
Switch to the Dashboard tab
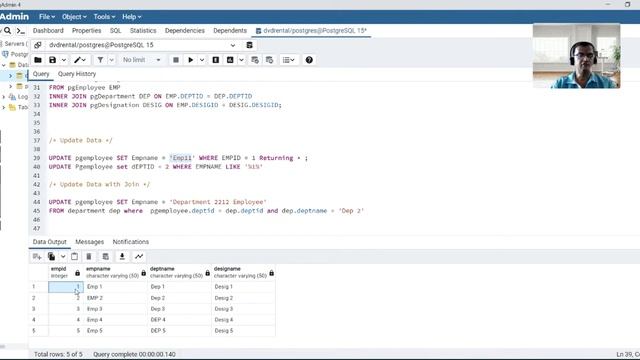pos(48,31)
